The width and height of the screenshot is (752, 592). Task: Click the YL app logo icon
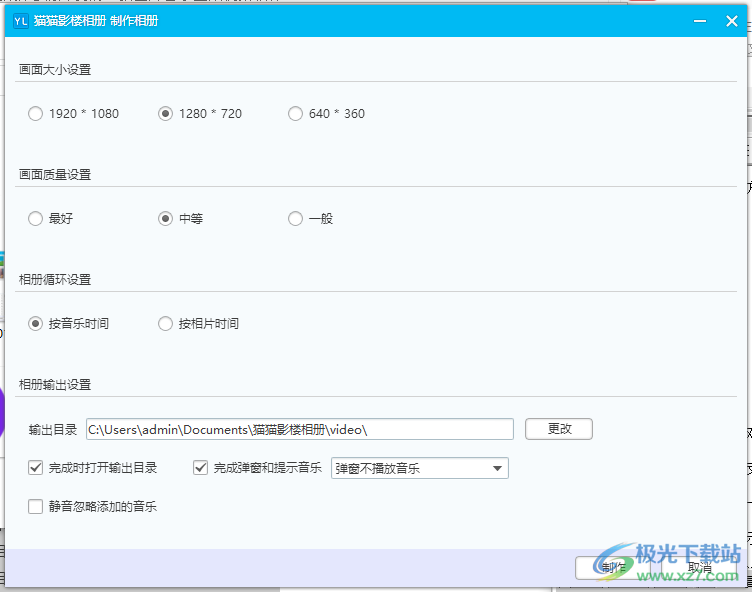click(19, 21)
